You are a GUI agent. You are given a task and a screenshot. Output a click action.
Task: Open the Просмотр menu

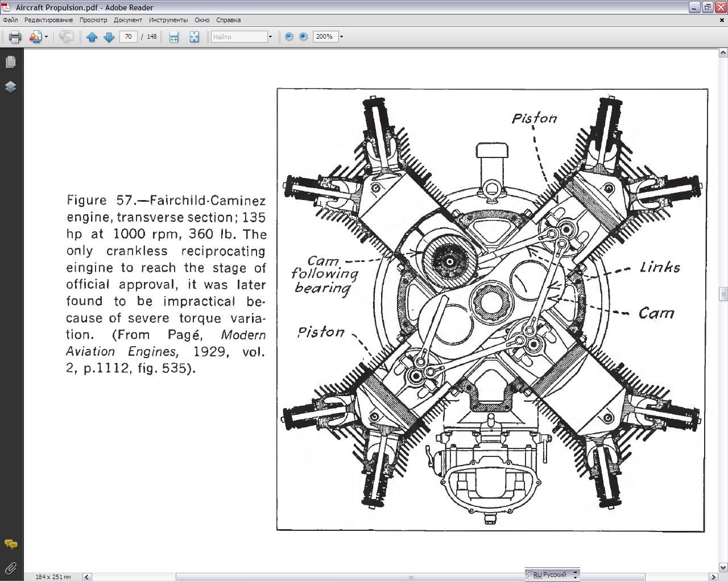click(93, 20)
